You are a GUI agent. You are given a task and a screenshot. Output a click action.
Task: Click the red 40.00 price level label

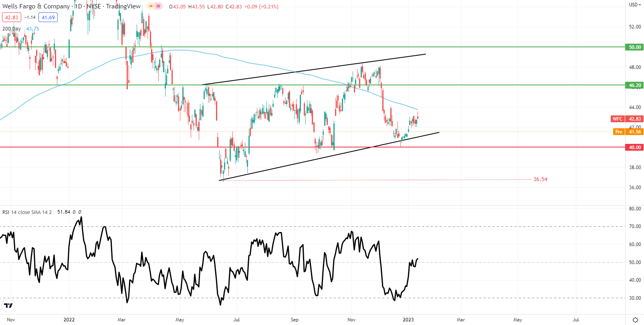point(634,147)
